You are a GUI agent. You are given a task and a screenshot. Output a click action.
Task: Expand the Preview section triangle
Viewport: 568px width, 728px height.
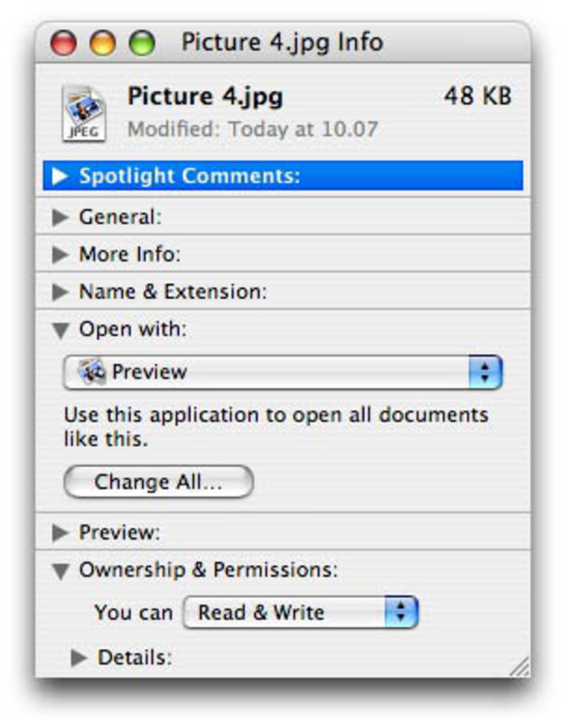coord(60,532)
